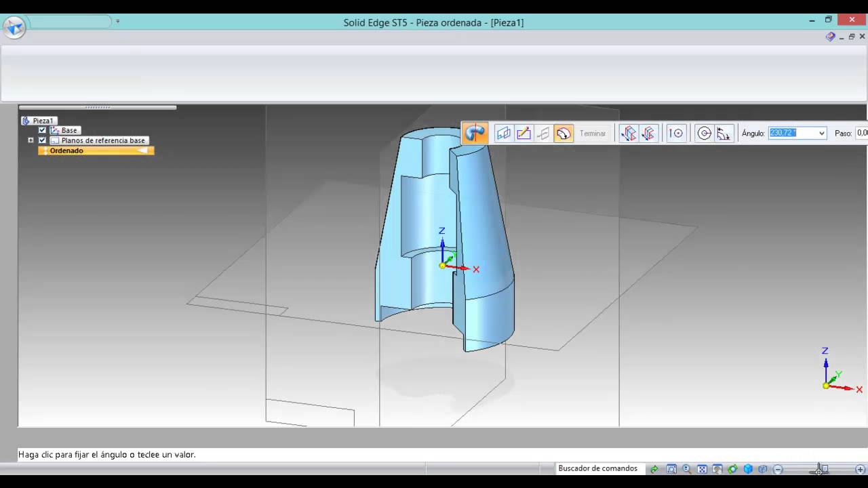Click the symmetric extent icon
This screenshot has width=868, height=488.
(x=648, y=134)
